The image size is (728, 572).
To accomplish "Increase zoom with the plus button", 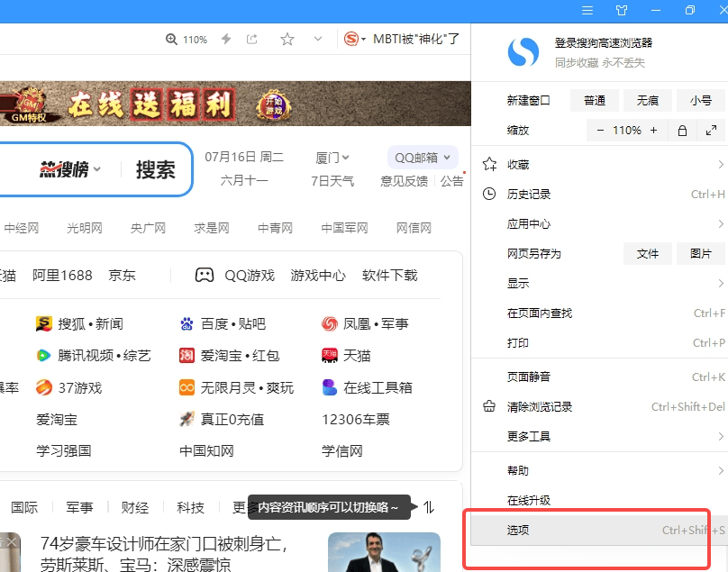I will (x=653, y=131).
